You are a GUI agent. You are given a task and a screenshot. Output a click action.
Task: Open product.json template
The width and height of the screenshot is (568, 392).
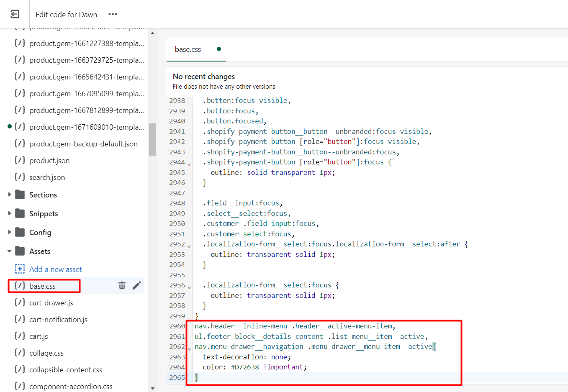(x=49, y=160)
